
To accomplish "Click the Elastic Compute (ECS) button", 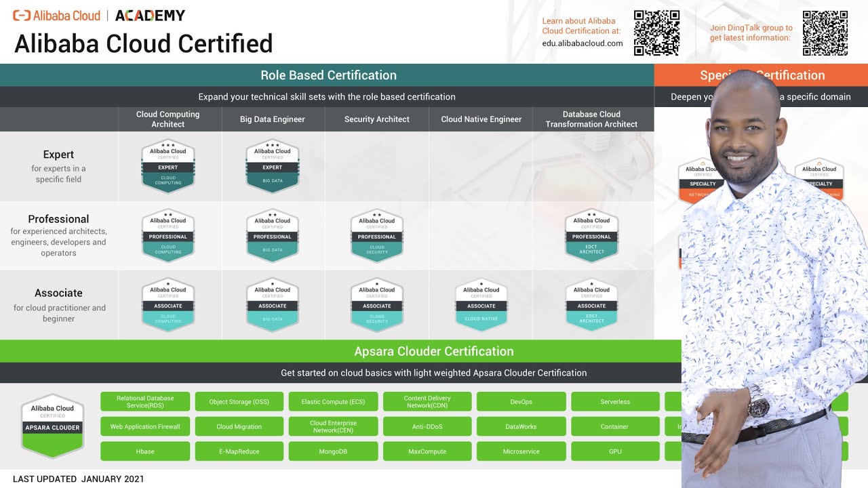I will coord(334,401).
